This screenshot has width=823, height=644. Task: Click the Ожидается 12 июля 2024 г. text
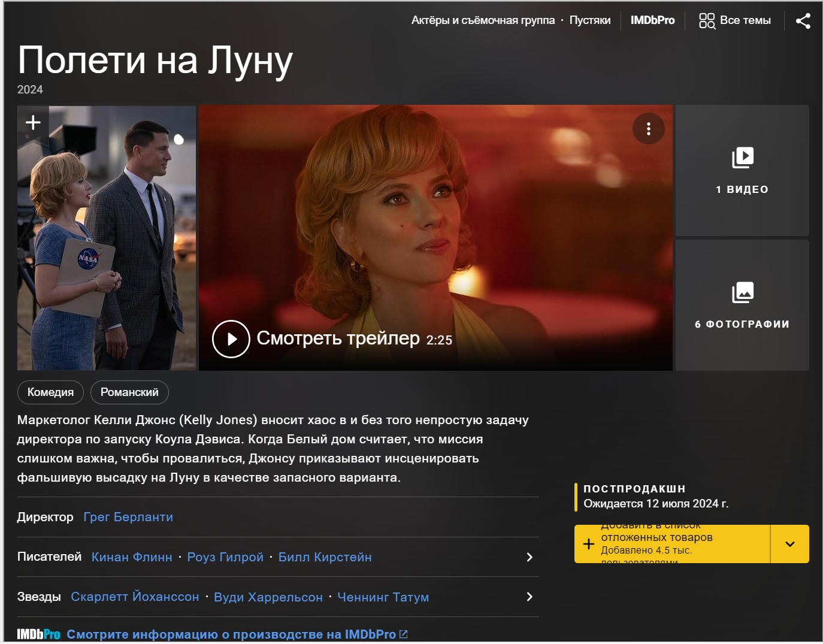[x=656, y=504]
